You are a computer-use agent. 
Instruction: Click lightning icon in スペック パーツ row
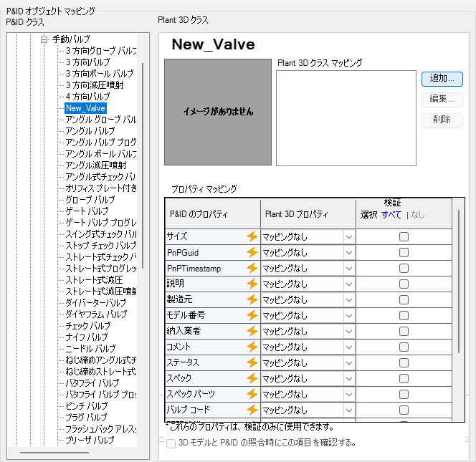click(252, 394)
